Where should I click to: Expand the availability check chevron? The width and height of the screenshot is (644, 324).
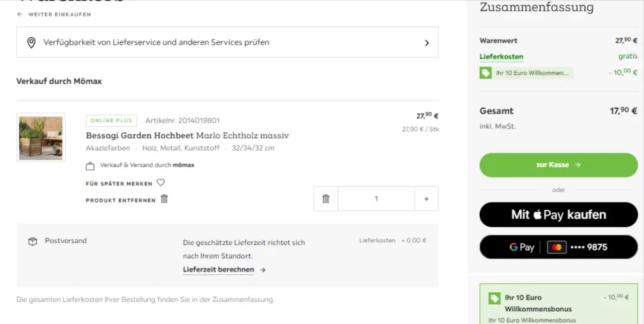pos(427,43)
